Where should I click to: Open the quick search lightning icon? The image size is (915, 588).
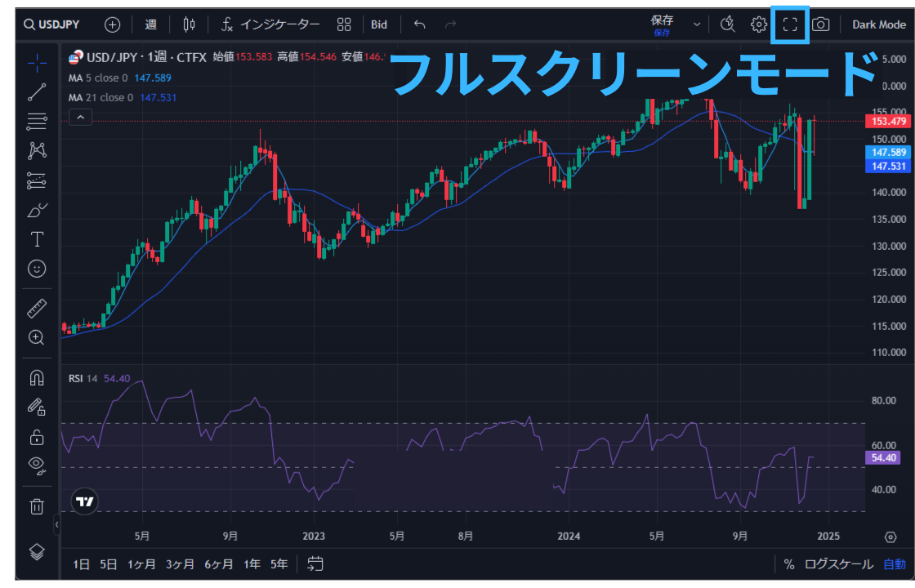(x=728, y=24)
